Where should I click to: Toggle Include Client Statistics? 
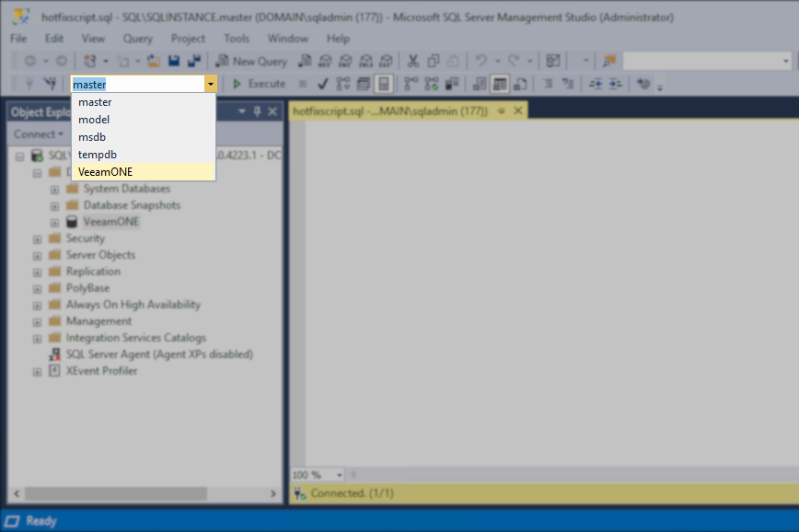click(452, 84)
